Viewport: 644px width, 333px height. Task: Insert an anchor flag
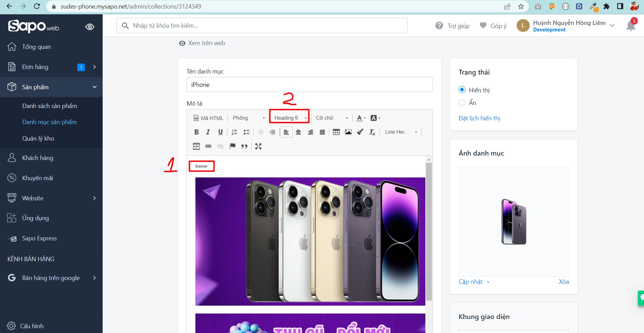pos(232,146)
